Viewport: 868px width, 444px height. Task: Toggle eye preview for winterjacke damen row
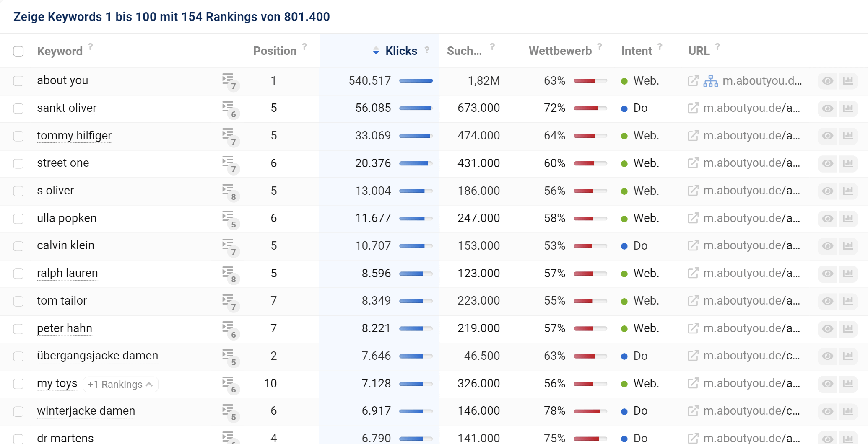[827, 411]
